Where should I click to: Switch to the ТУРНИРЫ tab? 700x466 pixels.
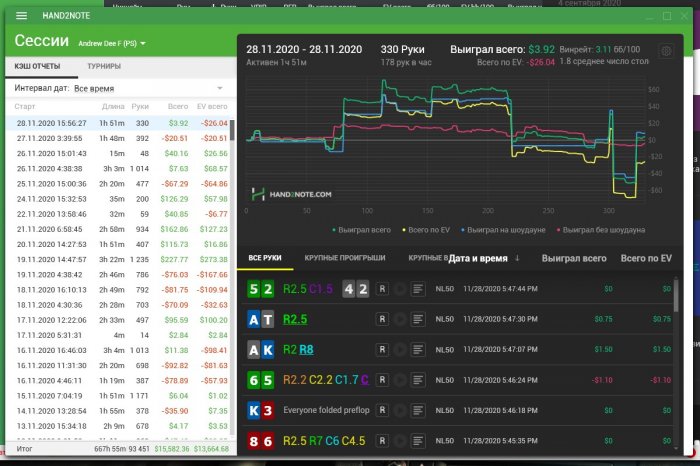(104, 66)
